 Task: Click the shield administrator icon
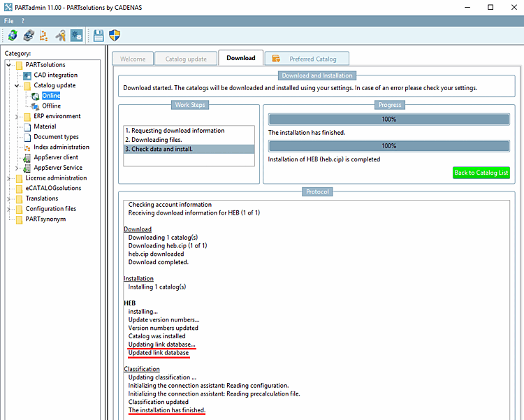pos(115,35)
